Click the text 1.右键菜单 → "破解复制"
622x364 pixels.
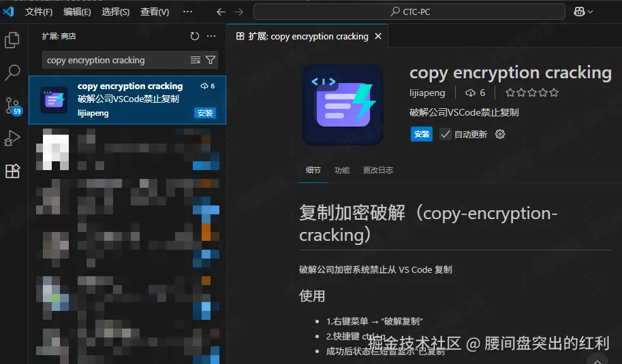click(x=375, y=321)
